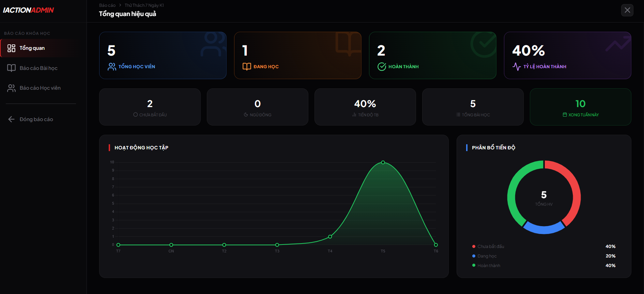Screen dimensions: 644x294
Task: Click the open book icon beside Đang học
Action: [x=247, y=67]
